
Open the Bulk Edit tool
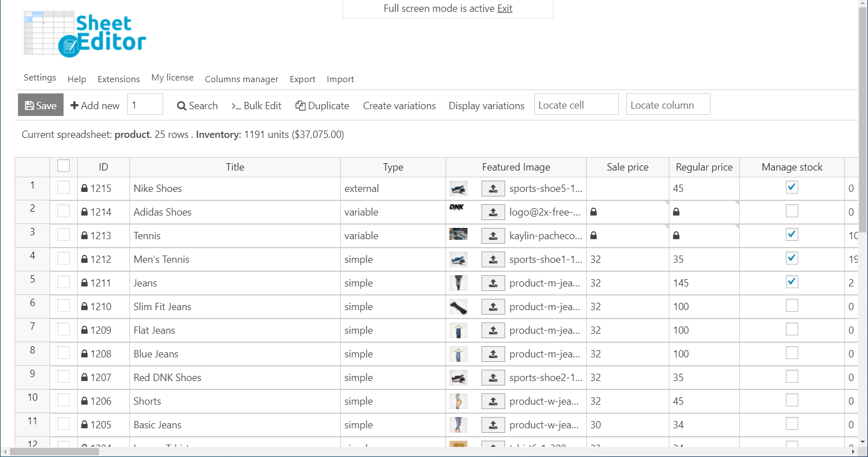257,106
